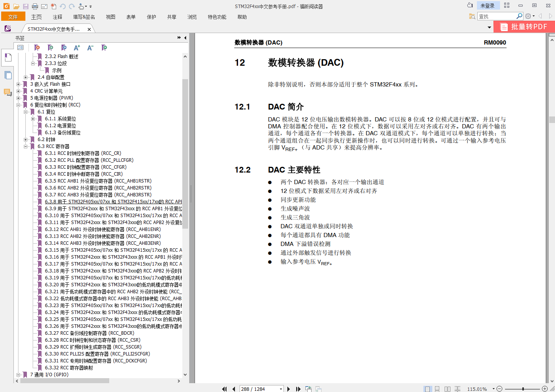Expand the 7 通用 I/O (GPIO) node
The image size is (555, 392).
tap(18, 375)
